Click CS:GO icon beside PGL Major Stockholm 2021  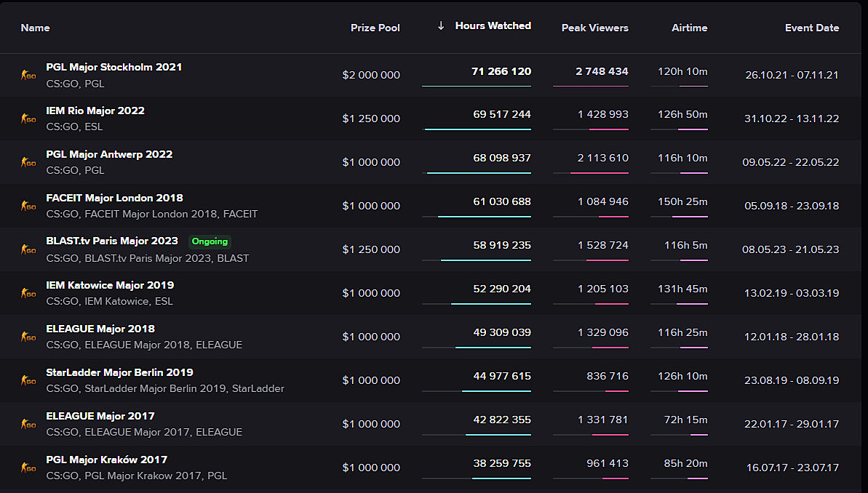coord(28,75)
